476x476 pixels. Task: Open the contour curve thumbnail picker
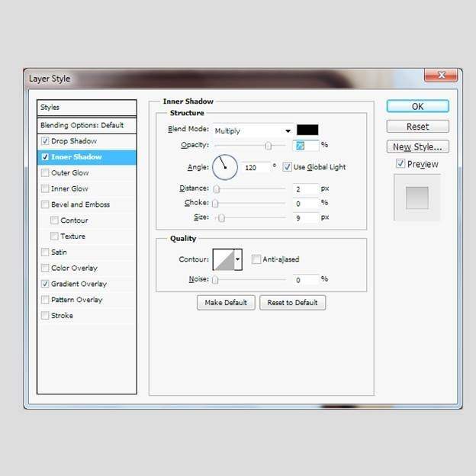pos(224,259)
